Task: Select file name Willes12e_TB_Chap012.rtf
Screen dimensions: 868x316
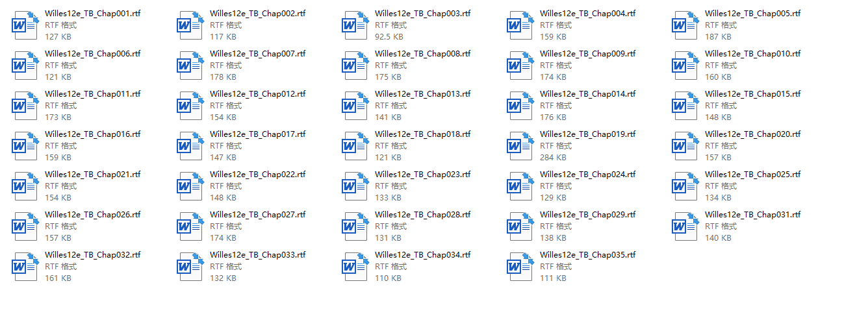Action: coord(258,94)
